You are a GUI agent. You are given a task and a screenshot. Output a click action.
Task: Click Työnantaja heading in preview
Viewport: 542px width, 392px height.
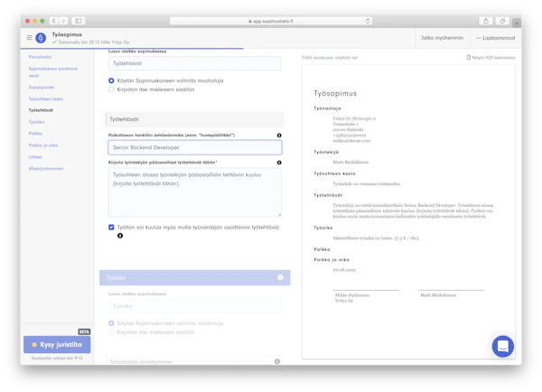[x=327, y=108]
